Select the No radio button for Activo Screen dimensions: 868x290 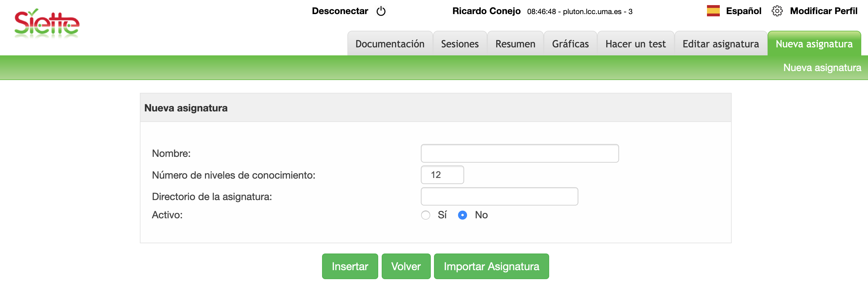(462, 215)
